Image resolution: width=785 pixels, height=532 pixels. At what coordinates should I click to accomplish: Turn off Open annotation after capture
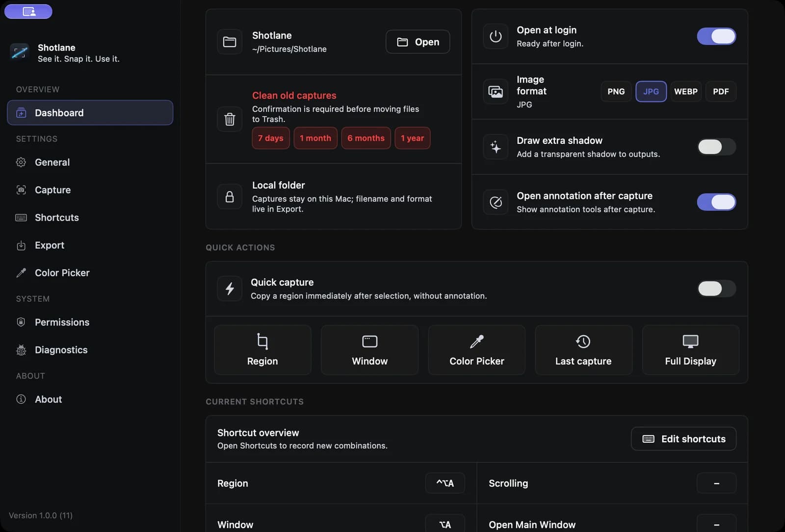716,202
